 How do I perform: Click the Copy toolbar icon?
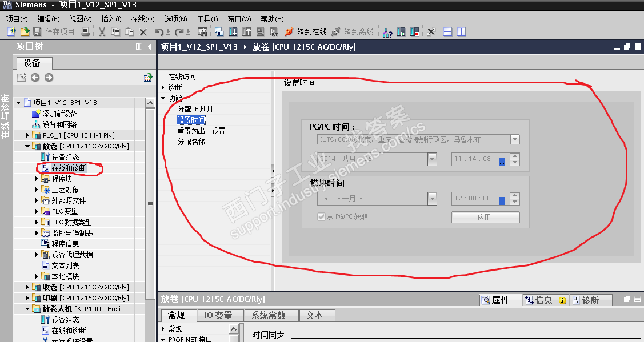click(116, 31)
